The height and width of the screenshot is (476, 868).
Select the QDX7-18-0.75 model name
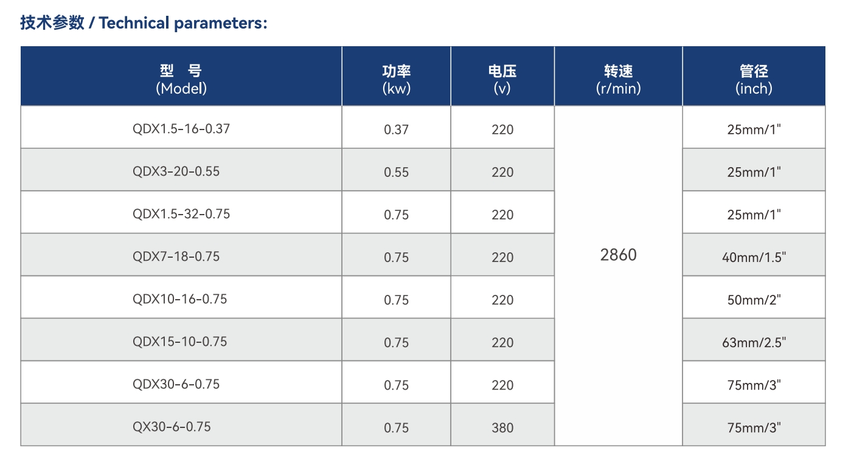[176, 257]
